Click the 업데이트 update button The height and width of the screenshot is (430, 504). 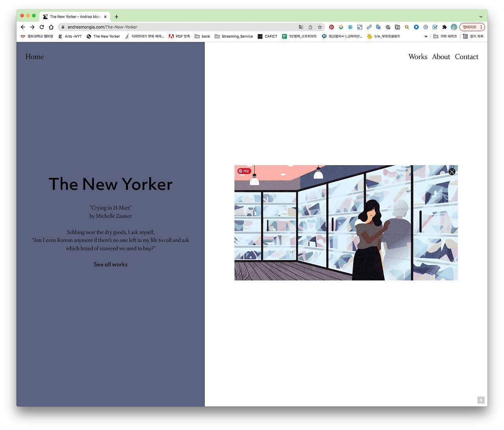[x=472, y=27]
